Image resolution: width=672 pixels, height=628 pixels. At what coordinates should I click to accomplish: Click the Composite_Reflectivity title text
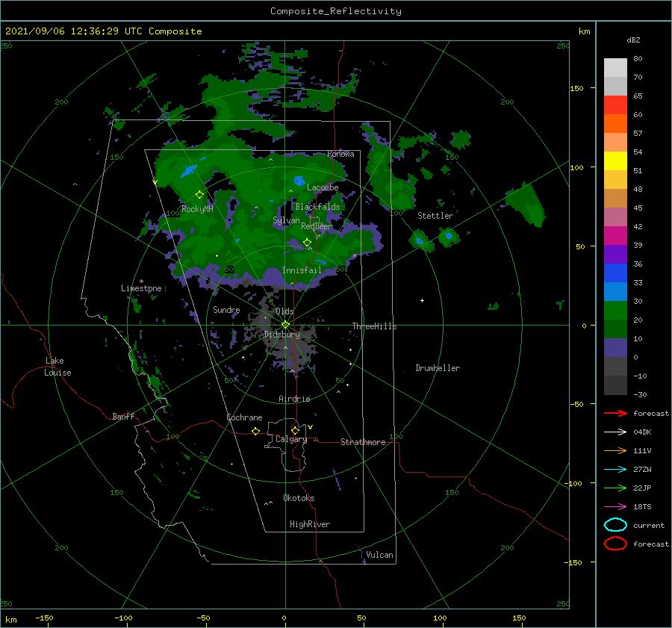(336, 11)
